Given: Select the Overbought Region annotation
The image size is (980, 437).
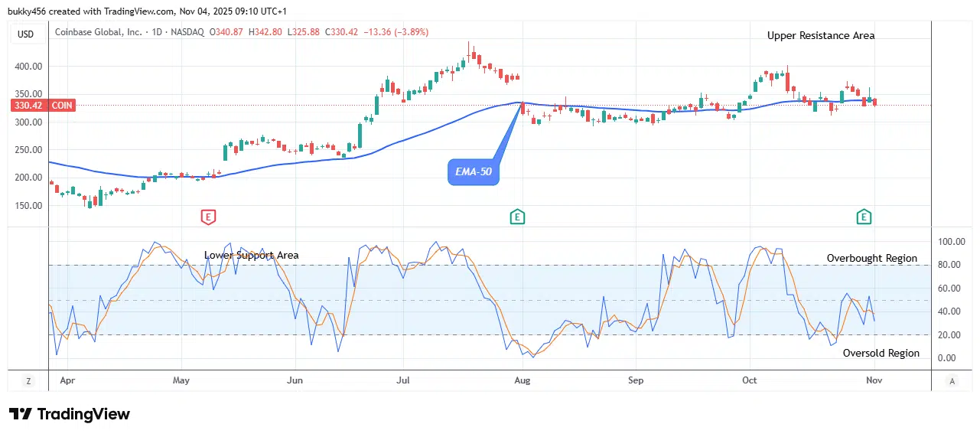Looking at the screenshot, I should click(x=871, y=259).
